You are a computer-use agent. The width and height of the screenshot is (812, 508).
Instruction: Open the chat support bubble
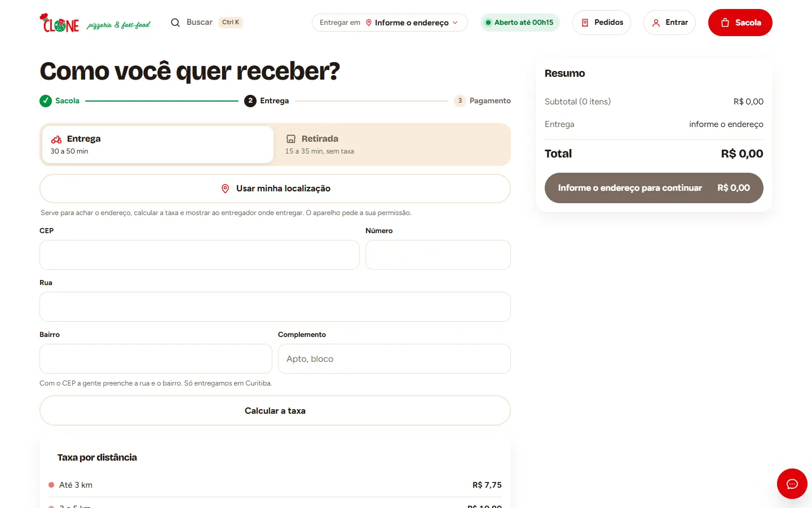[792, 484]
